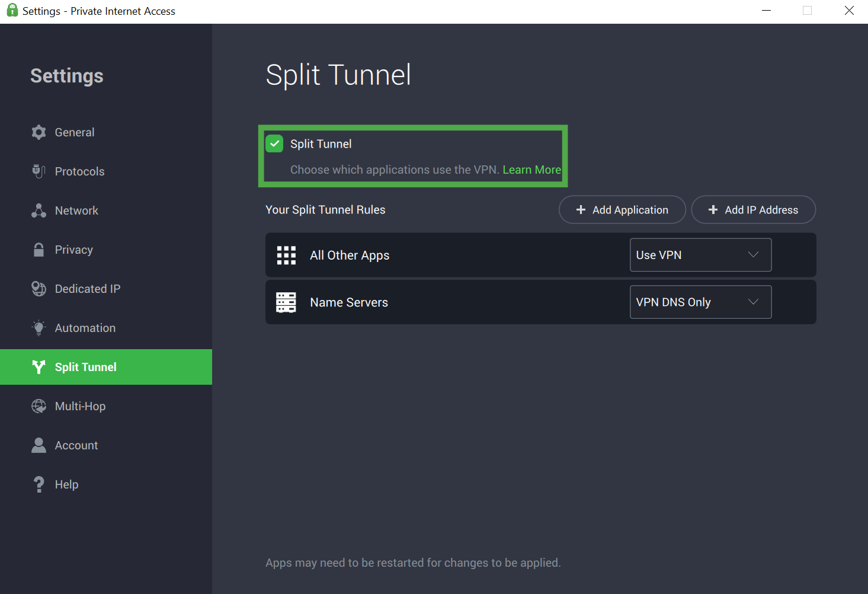The width and height of the screenshot is (868, 594).
Task: Click the All Other Apps grid icon
Action: pos(286,255)
